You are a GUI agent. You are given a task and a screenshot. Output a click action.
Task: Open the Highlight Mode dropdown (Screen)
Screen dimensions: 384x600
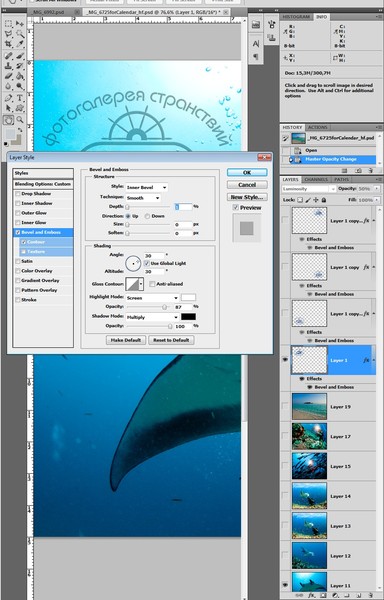pos(152,298)
